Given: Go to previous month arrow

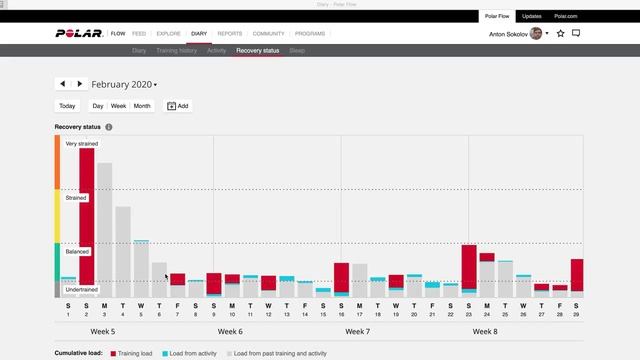Looking at the screenshot, I should click(x=63, y=84).
